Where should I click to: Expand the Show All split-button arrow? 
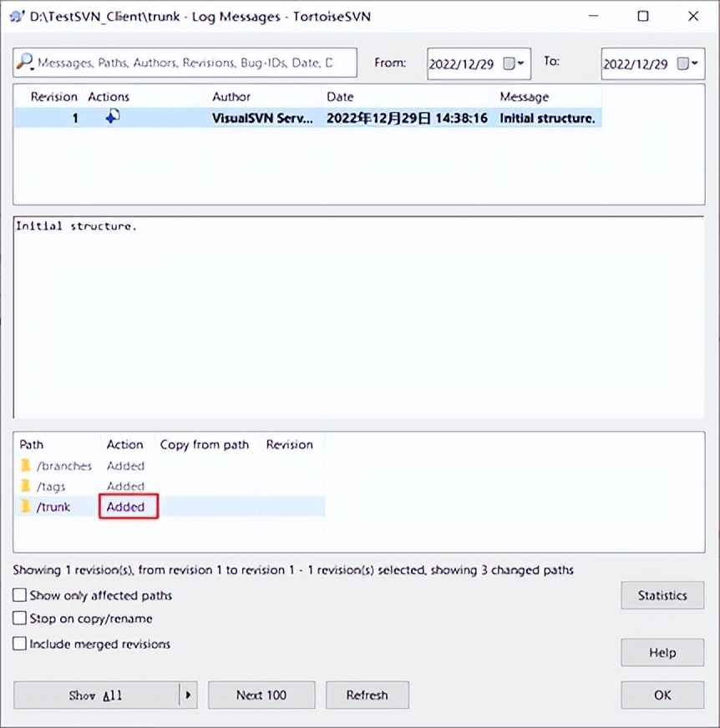click(188, 695)
